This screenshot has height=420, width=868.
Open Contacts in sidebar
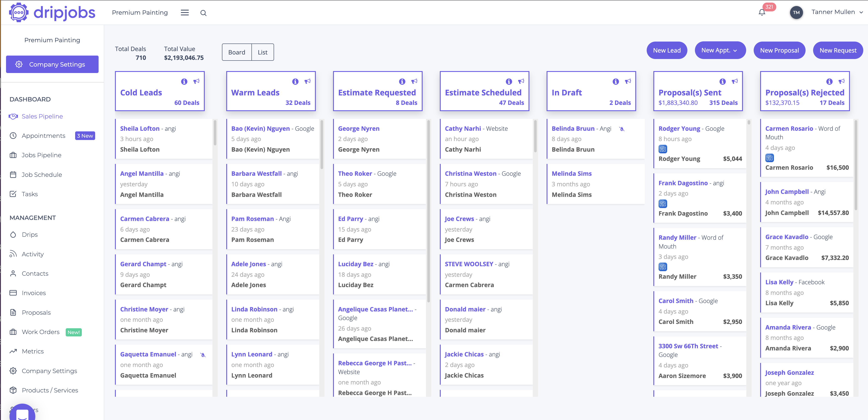coord(35,273)
